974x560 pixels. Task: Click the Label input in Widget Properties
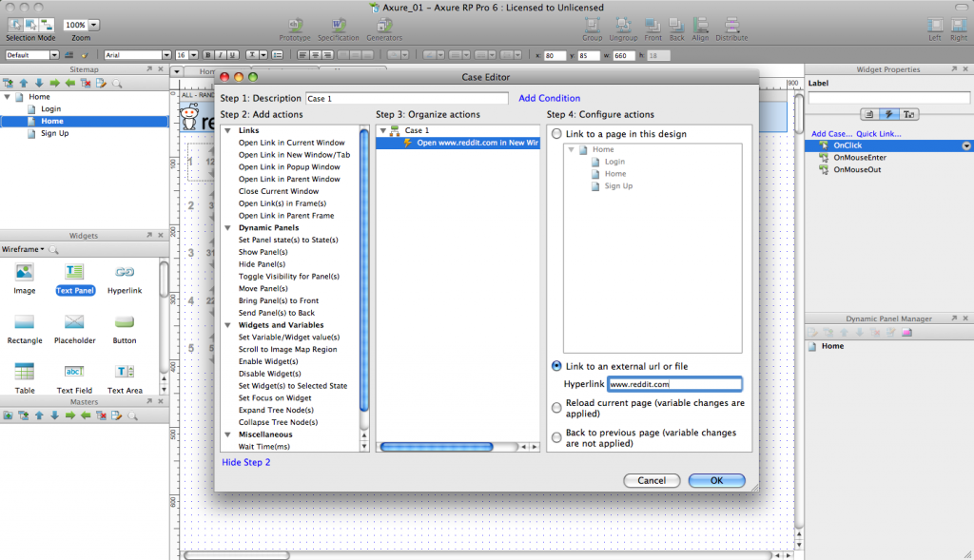tap(889, 98)
